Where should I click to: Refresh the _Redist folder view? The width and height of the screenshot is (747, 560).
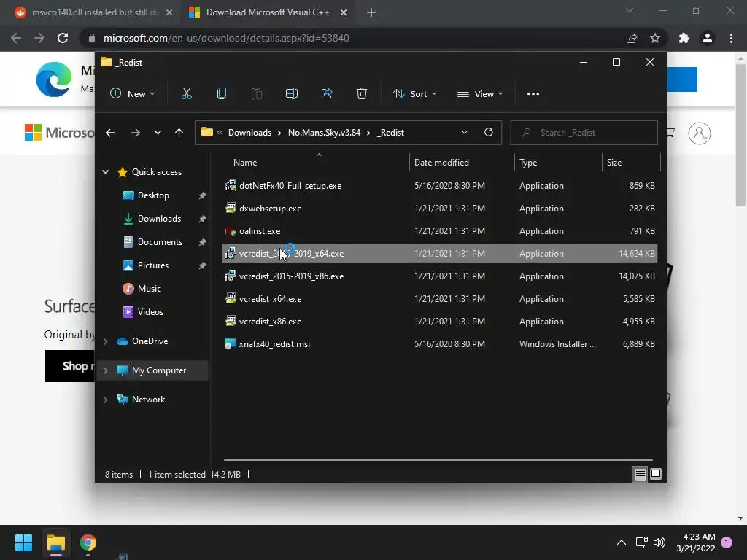(488, 133)
